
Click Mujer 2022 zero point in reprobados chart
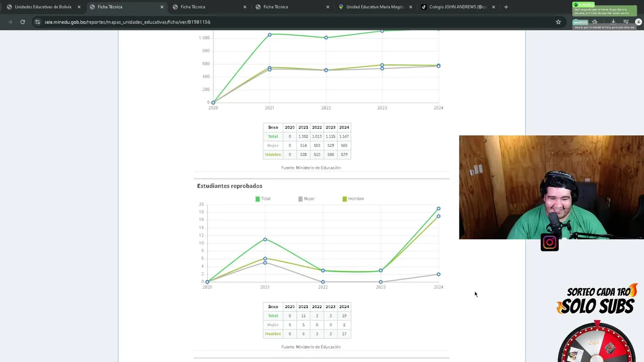point(323,282)
